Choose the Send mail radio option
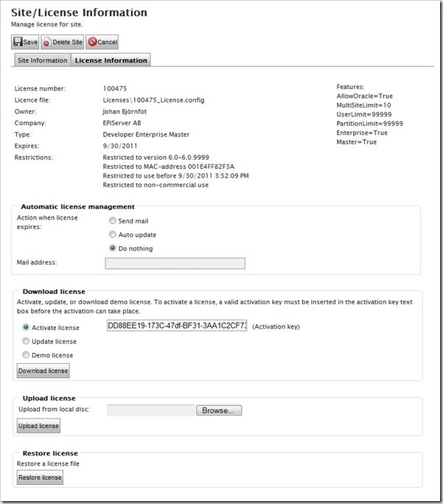 pyautogui.click(x=113, y=220)
